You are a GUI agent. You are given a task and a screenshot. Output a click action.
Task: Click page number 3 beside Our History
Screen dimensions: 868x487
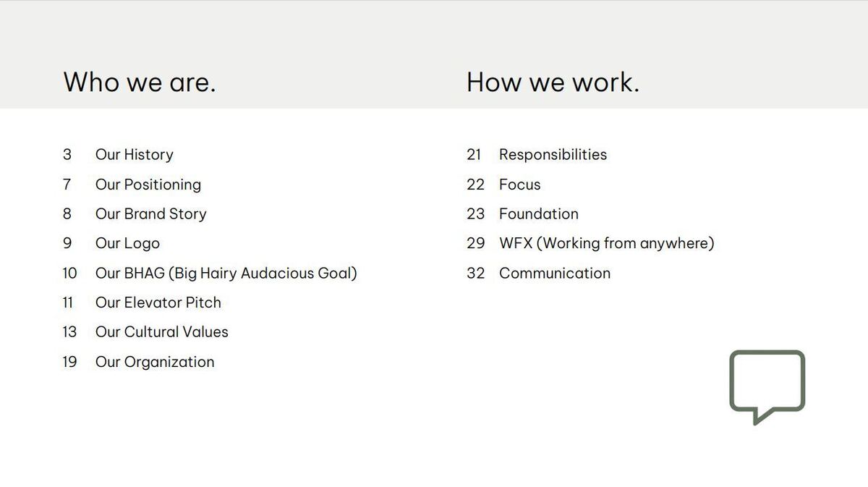click(x=67, y=155)
